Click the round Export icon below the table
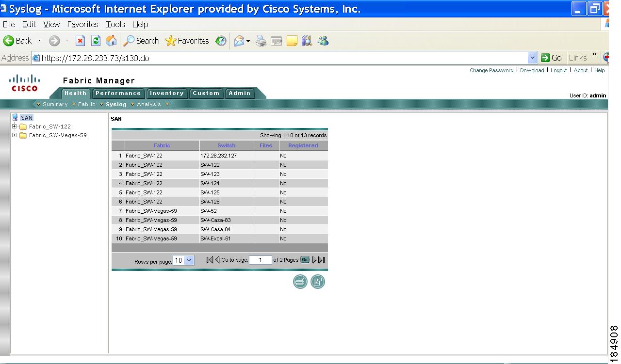The image size is (621, 364). point(318,282)
